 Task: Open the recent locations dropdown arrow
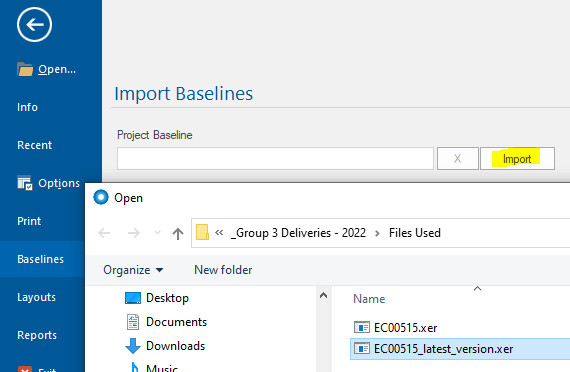tap(157, 232)
